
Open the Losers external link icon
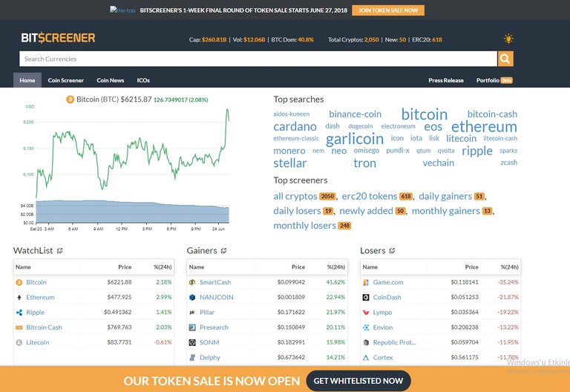[392, 250]
